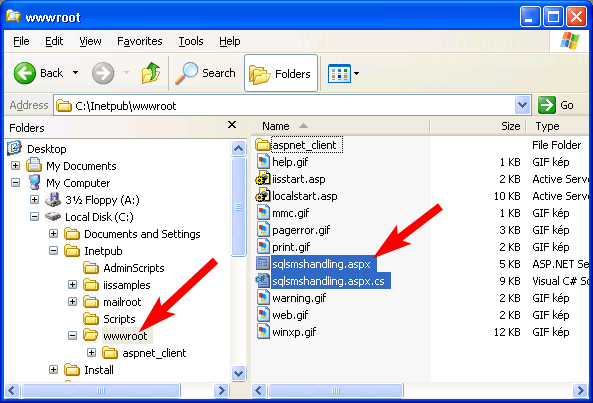Open the Help menu
This screenshot has height=403, width=593.
[x=230, y=41]
